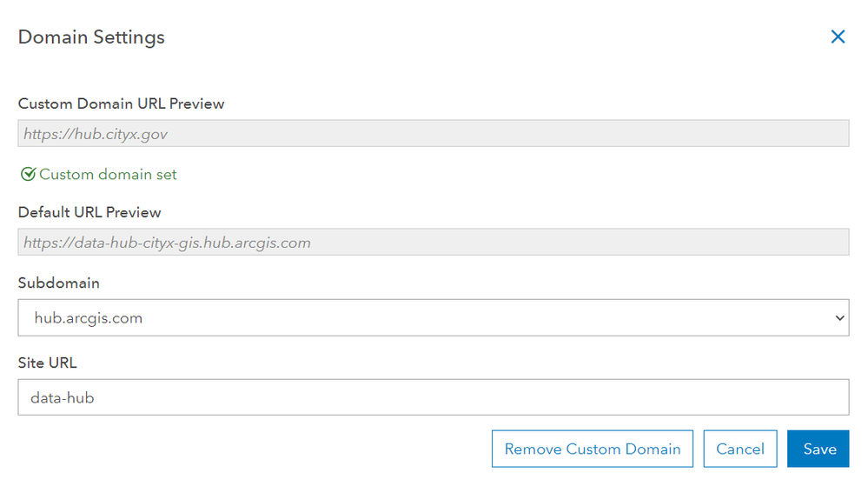
Task: Click the Custom Domain URL Preview label
Action: (121, 103)
